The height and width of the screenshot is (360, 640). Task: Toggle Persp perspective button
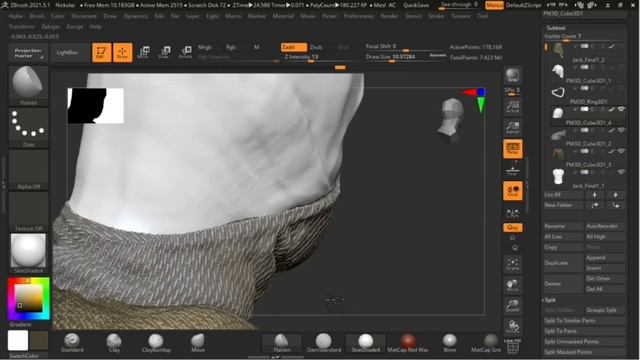513,149
